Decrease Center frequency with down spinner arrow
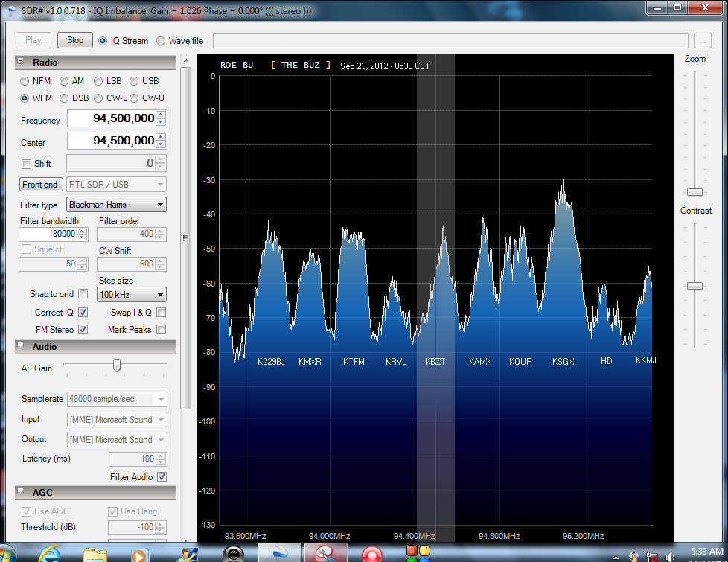 pos(161,144)
